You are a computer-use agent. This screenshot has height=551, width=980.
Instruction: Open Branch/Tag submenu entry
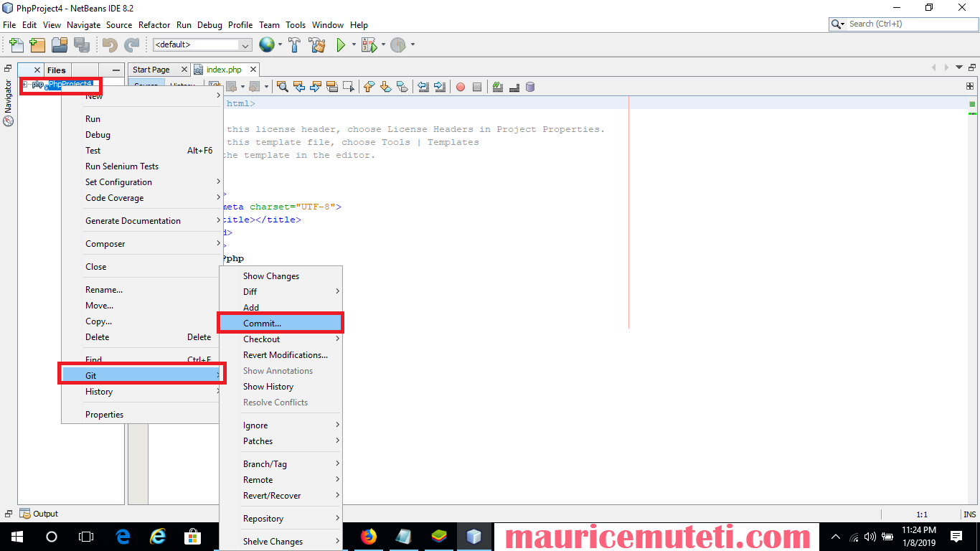(281, 464)
